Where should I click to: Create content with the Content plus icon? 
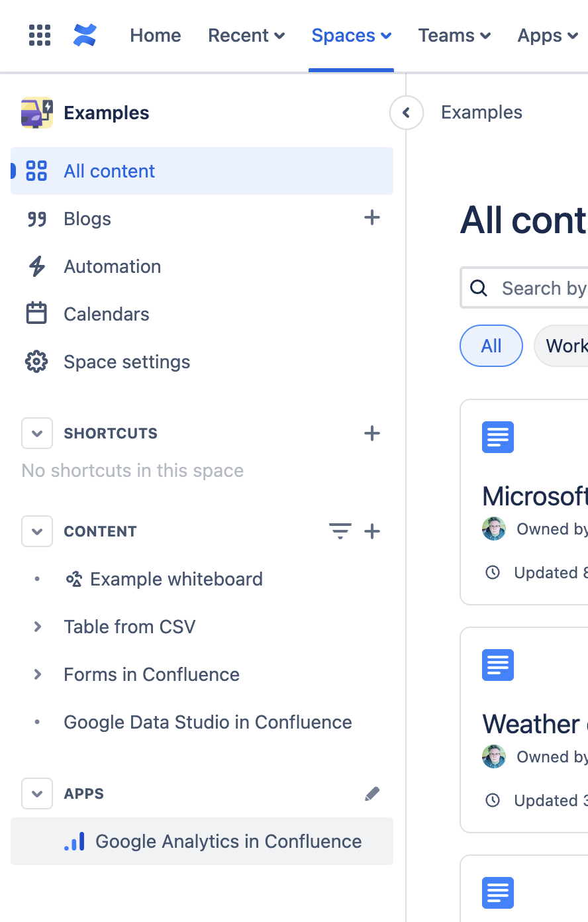point(372,531)
